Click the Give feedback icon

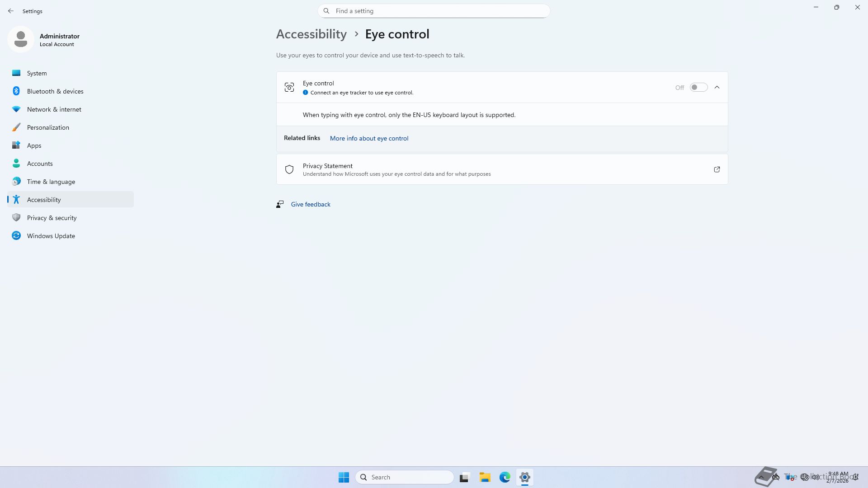coord(280,204)
